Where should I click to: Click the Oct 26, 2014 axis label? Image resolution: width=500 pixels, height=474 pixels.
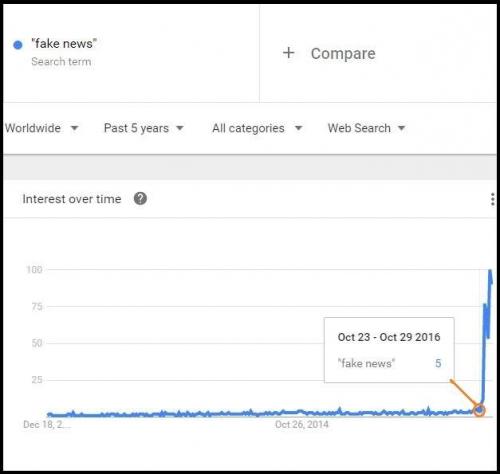click(302, 424)
